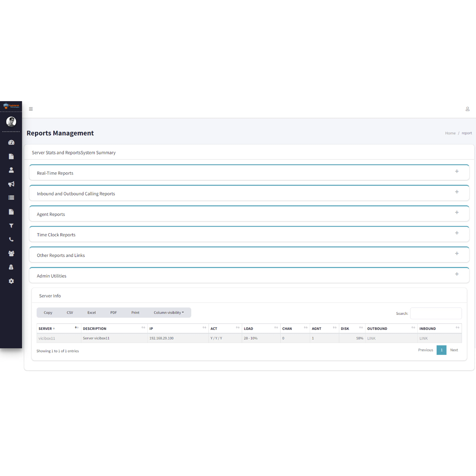The height and width of the screenshot is (476, 476).
Task: Go to the Previous page
Action: coord(426,350)
